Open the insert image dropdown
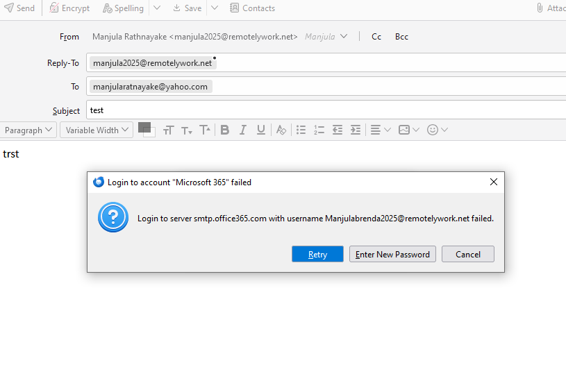Image resolution: width=566 pixels, height=392 pixels. pyautogui.click(x=408, y=130)
